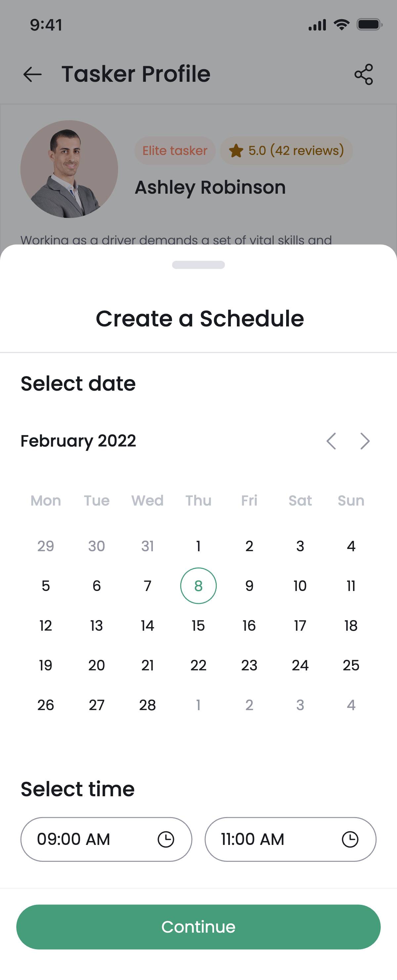Tap the star rating badge

coord(287,151)
